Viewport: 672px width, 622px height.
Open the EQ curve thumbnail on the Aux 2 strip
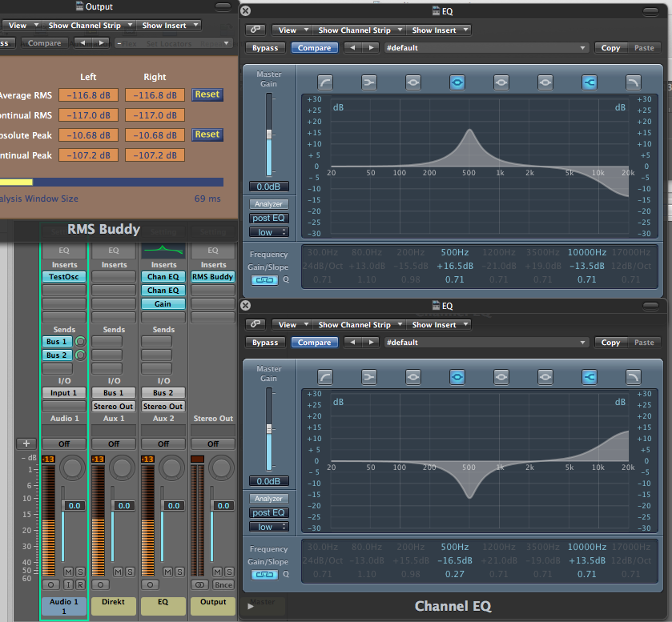pos(163,251)
